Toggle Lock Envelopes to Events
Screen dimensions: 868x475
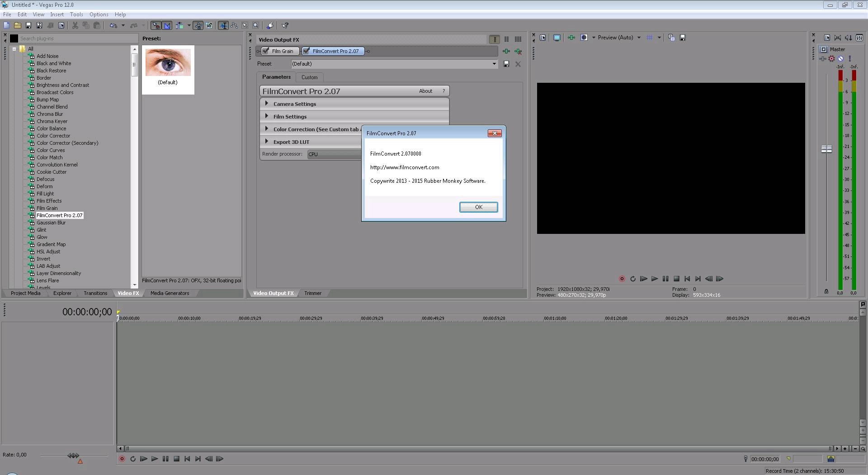(198, 25)
